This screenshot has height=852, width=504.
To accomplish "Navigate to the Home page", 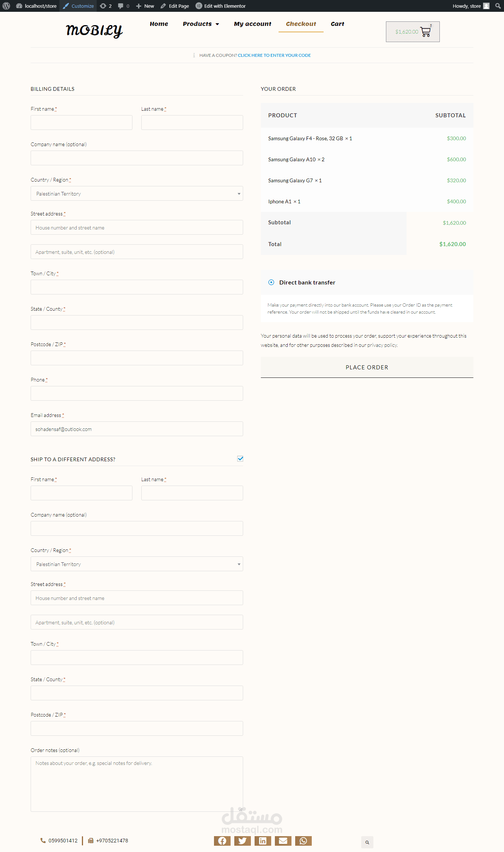I will pos(159,24).
